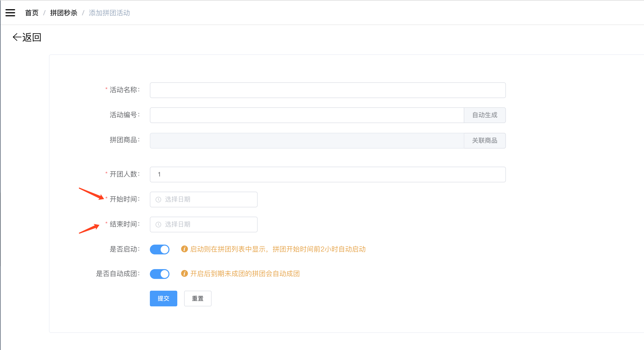Click info icon beside 启动则在拼团列表中显示
The height and width of the screenshot is (350, 644).
click(x=184, y=249)
